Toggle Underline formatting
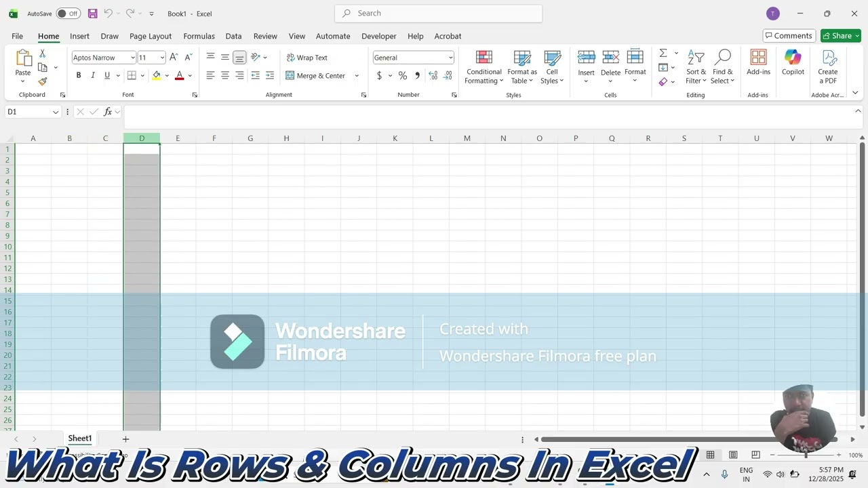 coord(107,75)
